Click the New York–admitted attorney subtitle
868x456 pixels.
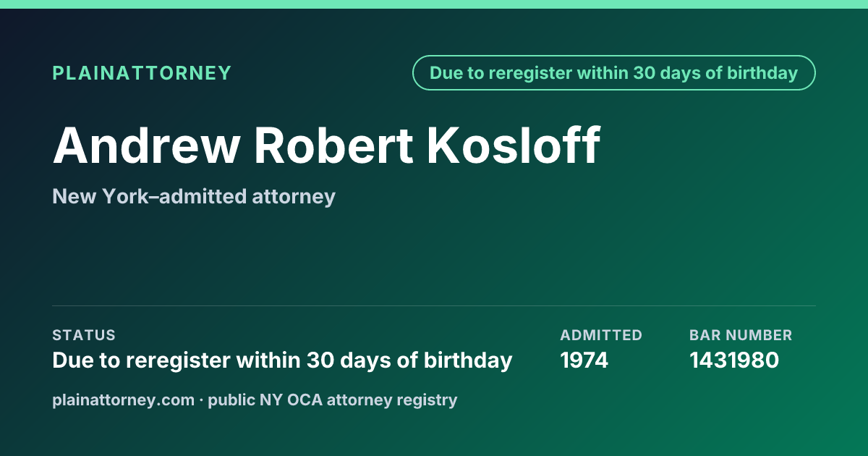(194, 196)
